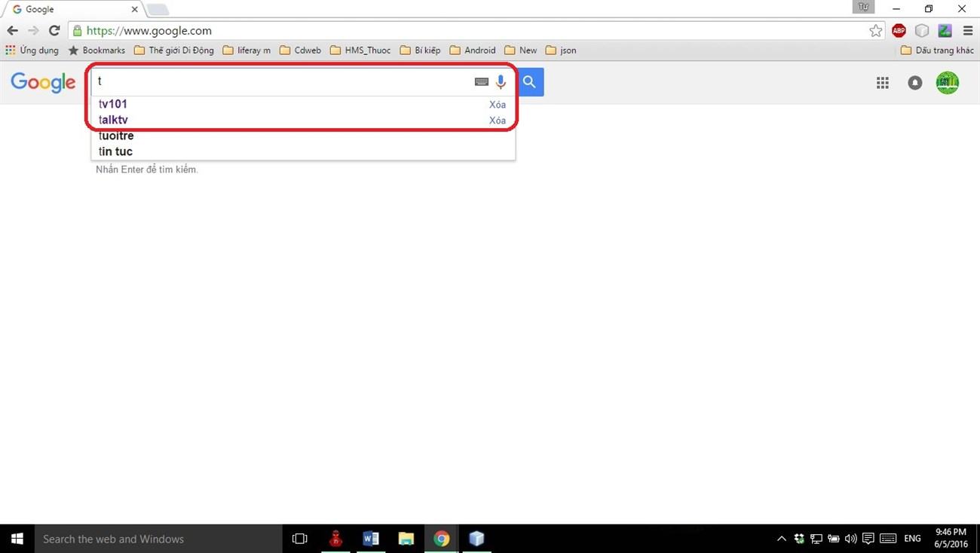The image size is (980, 553).
Task: Open the touch keyboard from tray
Action: pos(888,539)
